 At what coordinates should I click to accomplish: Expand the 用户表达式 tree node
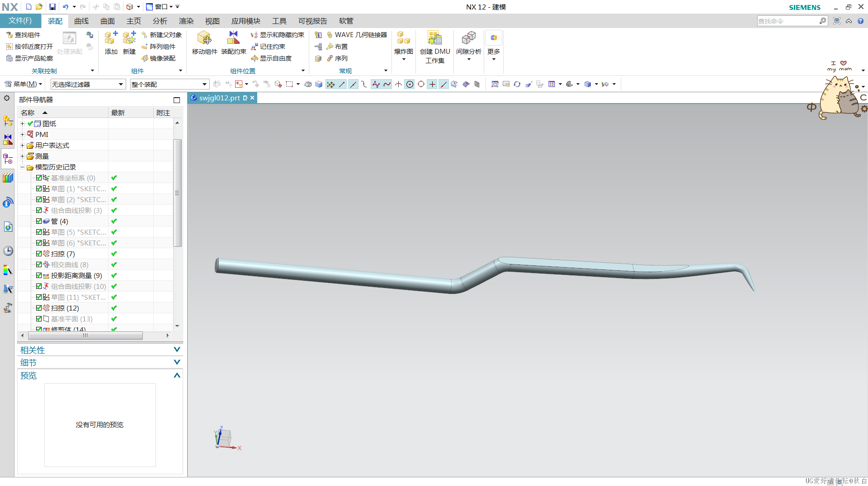22,145
